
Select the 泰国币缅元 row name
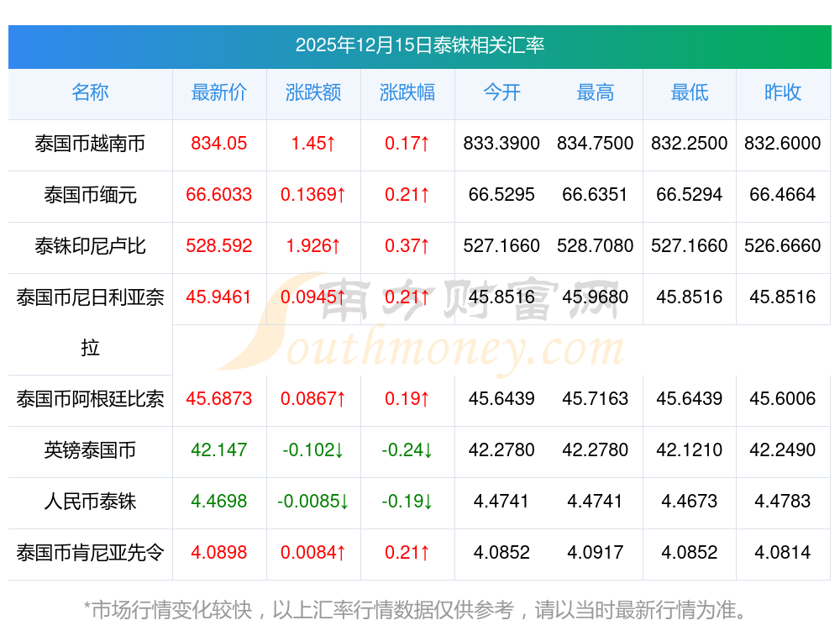click(x=90, y=195)
